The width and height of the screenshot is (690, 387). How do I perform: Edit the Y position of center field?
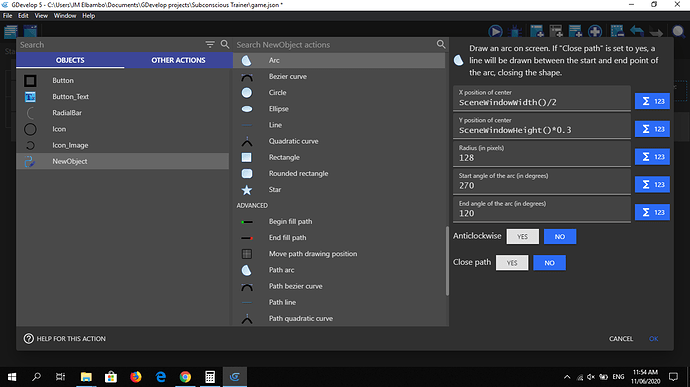542,126
